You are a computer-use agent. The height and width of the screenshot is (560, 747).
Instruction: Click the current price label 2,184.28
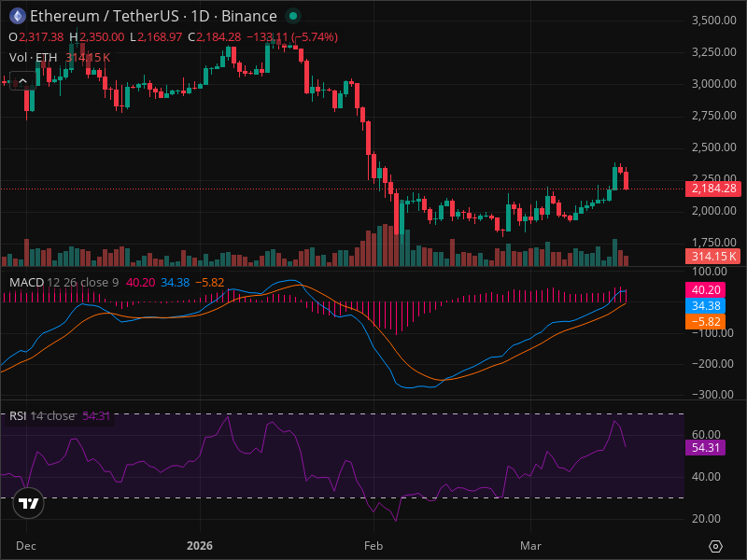[x=713, y=189]
